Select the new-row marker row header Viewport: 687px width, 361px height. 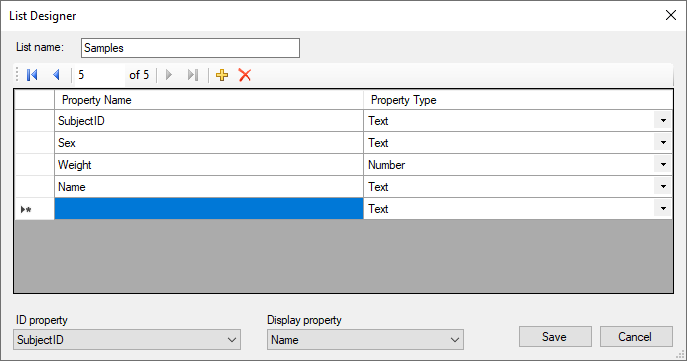pos(35,209)
